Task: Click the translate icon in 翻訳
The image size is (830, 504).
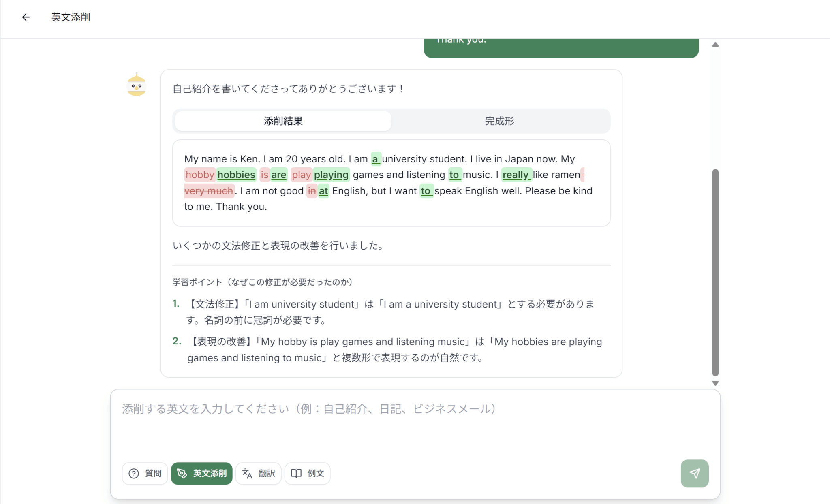Action: pyautogui.click(x=247, y=473)
